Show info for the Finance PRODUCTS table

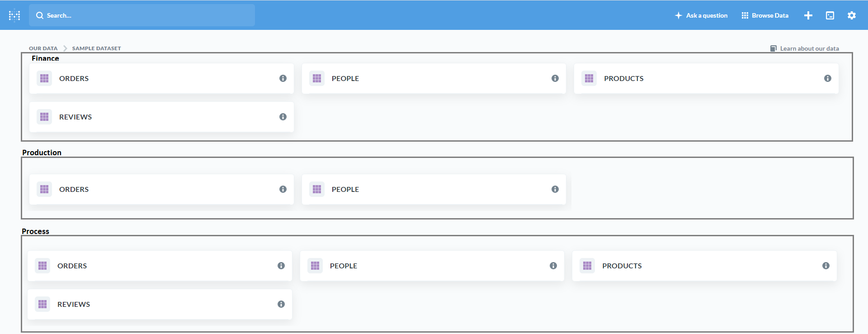pos(827,78)
